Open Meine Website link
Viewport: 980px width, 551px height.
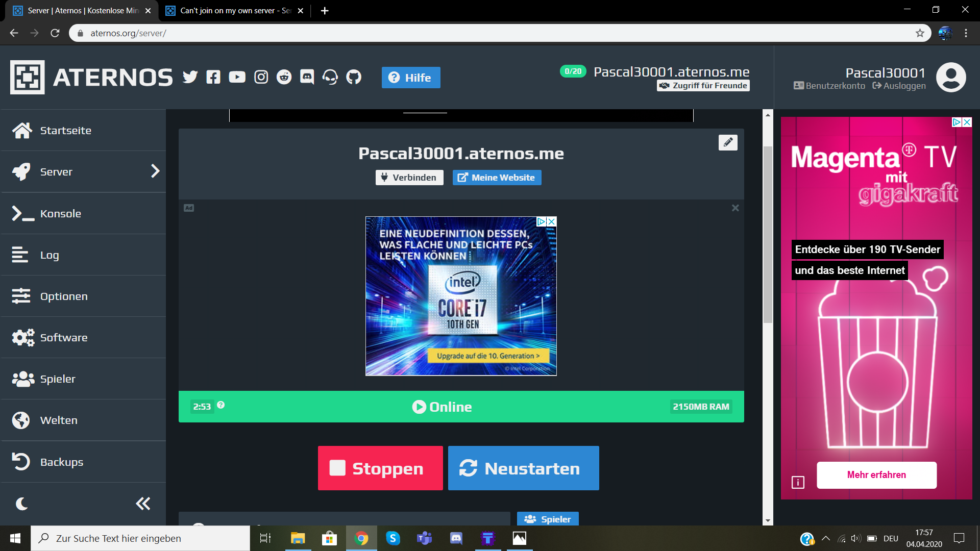tap(497, 178)
